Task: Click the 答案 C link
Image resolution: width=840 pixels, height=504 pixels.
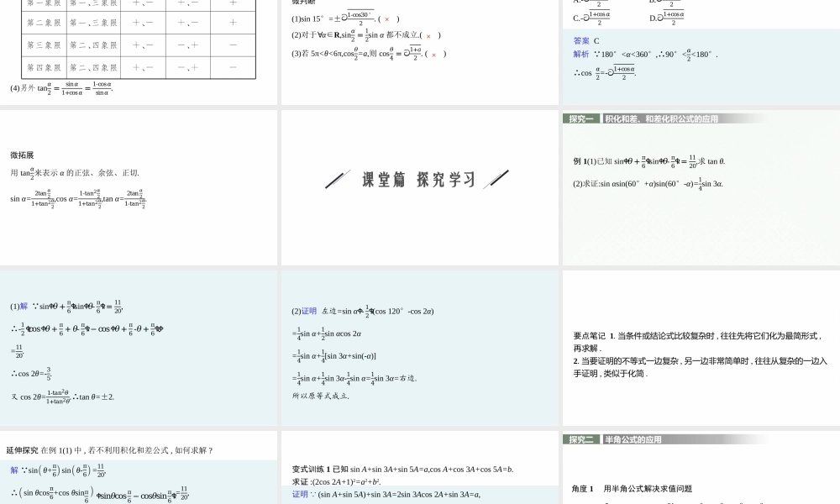Action: point(585,40)
